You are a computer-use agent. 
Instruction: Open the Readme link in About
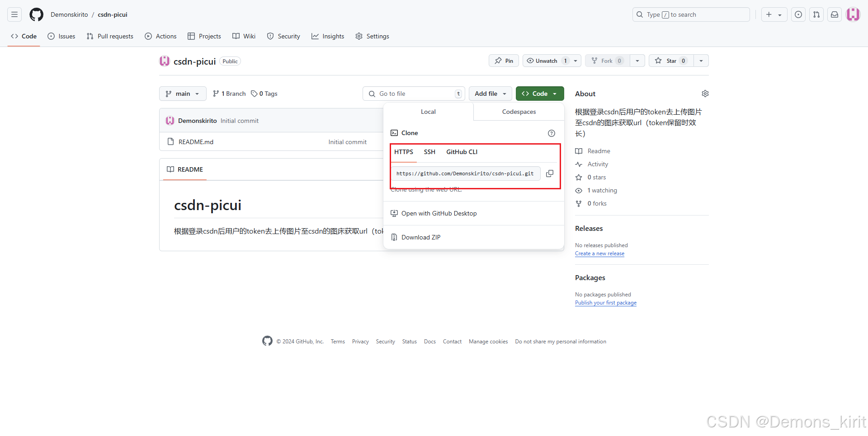point(593,151)
